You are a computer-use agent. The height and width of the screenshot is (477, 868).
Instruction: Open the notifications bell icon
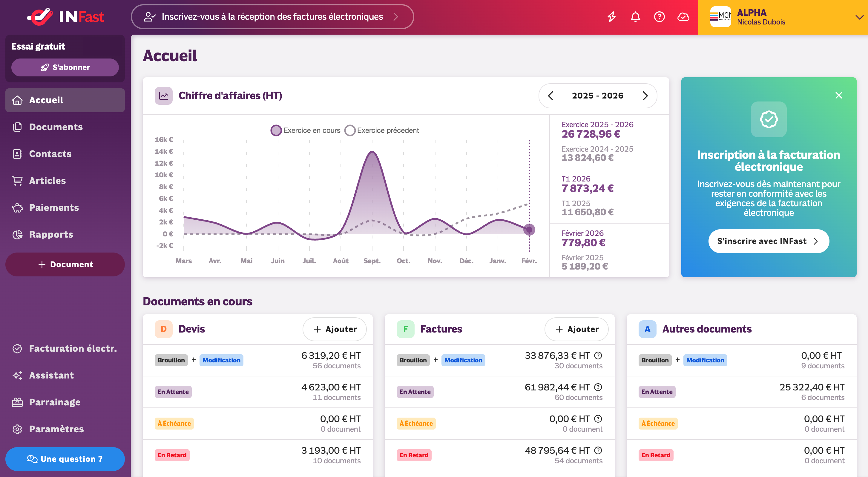pyautogui.click(x=636, y=17)
